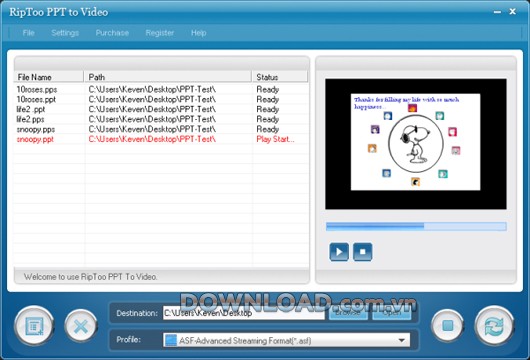Select the 10roses.pps file row
The image size is (530, 360).
pos(161,90)
